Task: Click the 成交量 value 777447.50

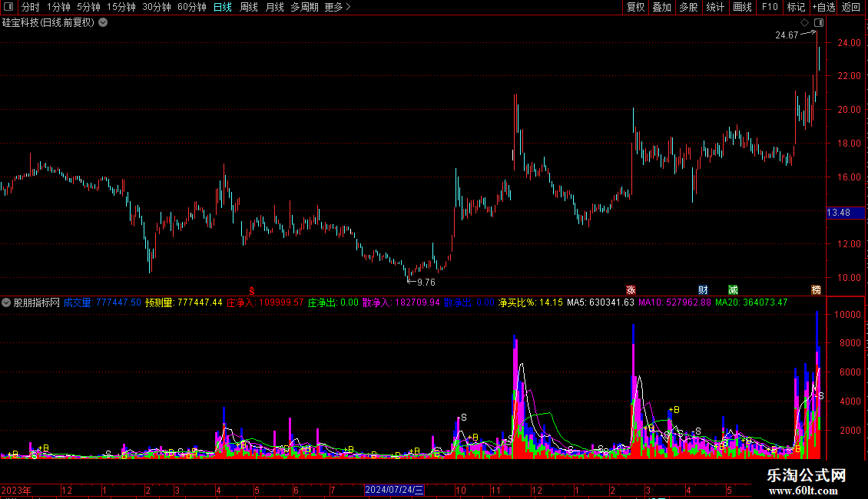Action: click(x=118, y=302)
